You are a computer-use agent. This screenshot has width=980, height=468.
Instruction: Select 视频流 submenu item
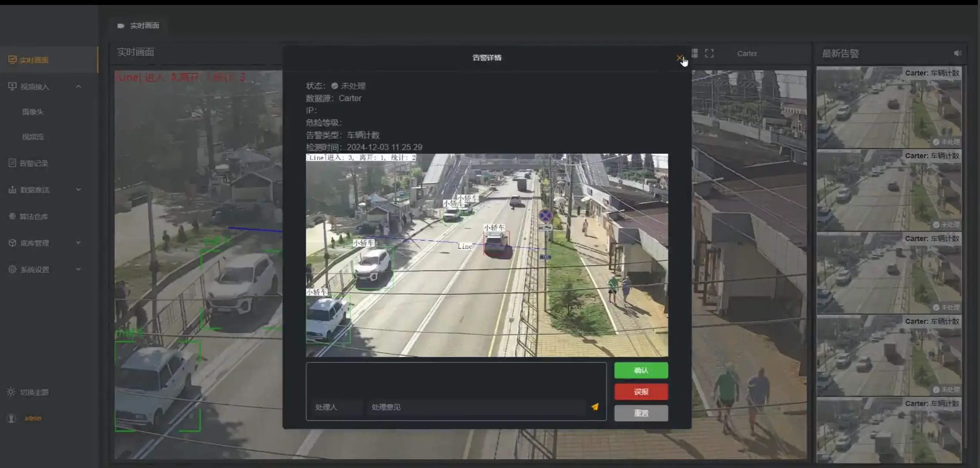point(33,137)
